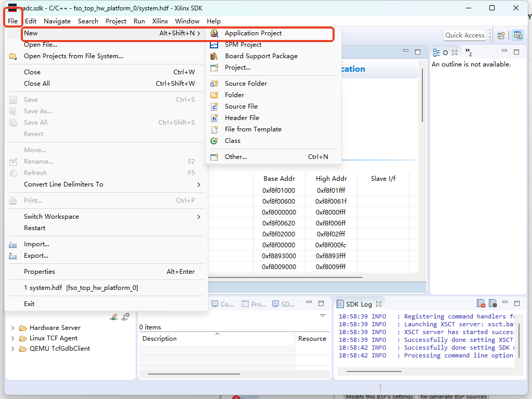Minimize the SDK Log panel
This screenshot has height=399, width=532.
pyautogui.click(x=505, y=302)
